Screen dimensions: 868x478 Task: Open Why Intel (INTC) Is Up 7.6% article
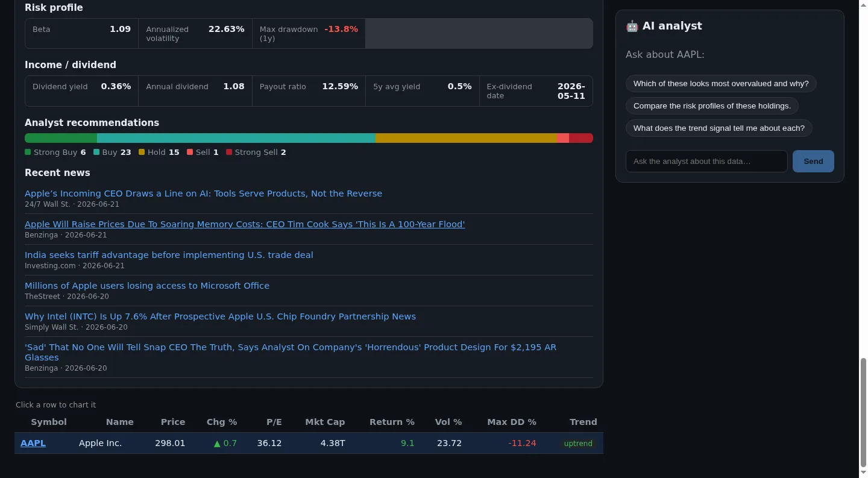[x=220, y=316]
